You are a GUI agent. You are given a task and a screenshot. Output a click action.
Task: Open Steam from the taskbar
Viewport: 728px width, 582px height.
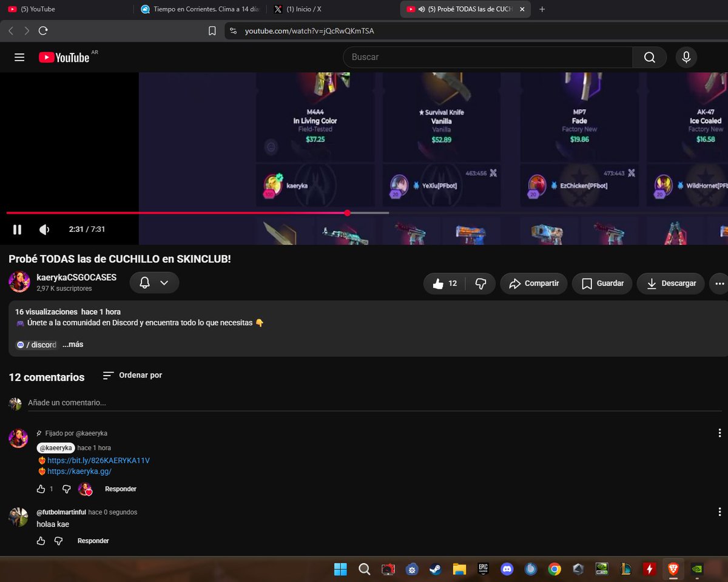[436, 569]
